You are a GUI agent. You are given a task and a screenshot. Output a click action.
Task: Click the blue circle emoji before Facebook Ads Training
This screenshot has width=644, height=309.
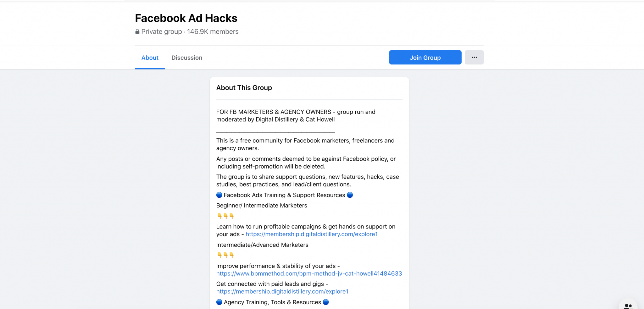[219, 195]
